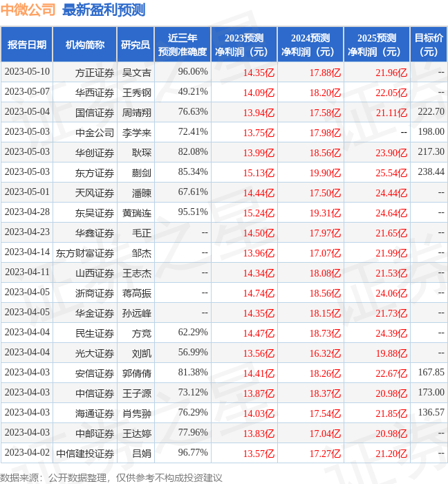This screenshot has width=448, height=484.
Task: Select the 近三年预测准确度 column header
Action: (x=183, y=44)
